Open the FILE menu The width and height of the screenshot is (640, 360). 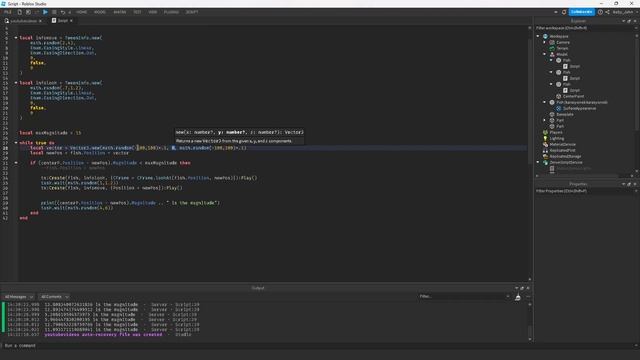point(7,12)
